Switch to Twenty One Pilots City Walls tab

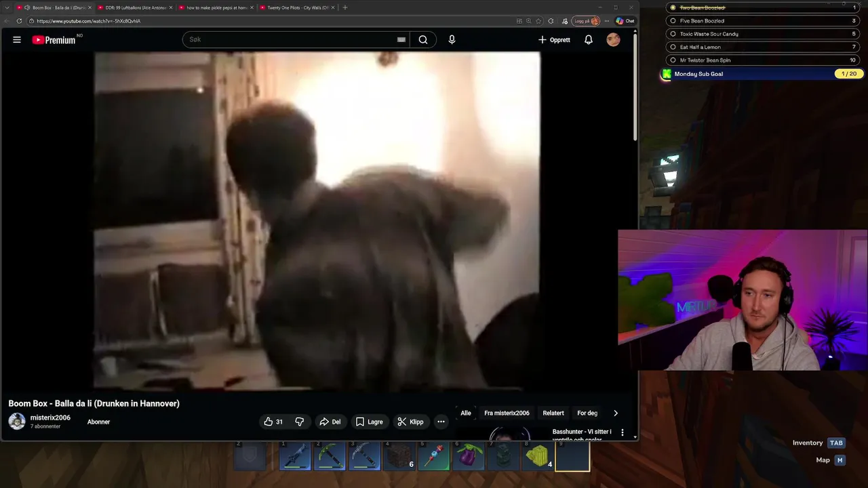[298, 7]
